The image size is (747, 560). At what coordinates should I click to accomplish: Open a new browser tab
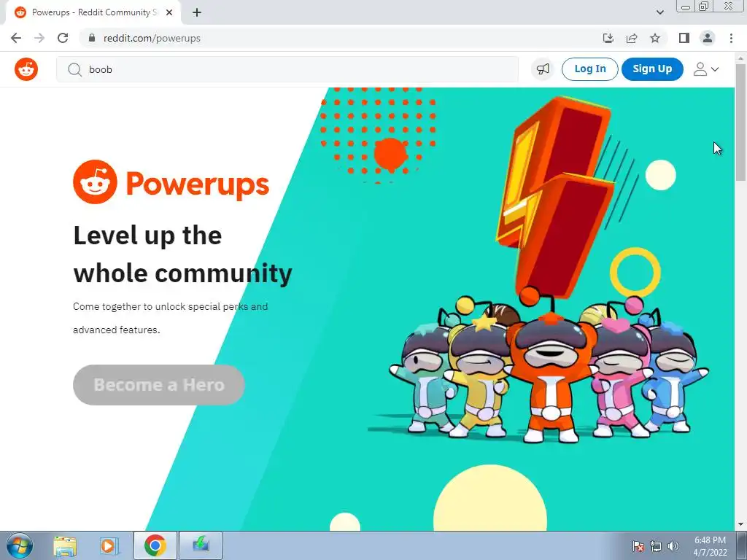click(197, 13)
